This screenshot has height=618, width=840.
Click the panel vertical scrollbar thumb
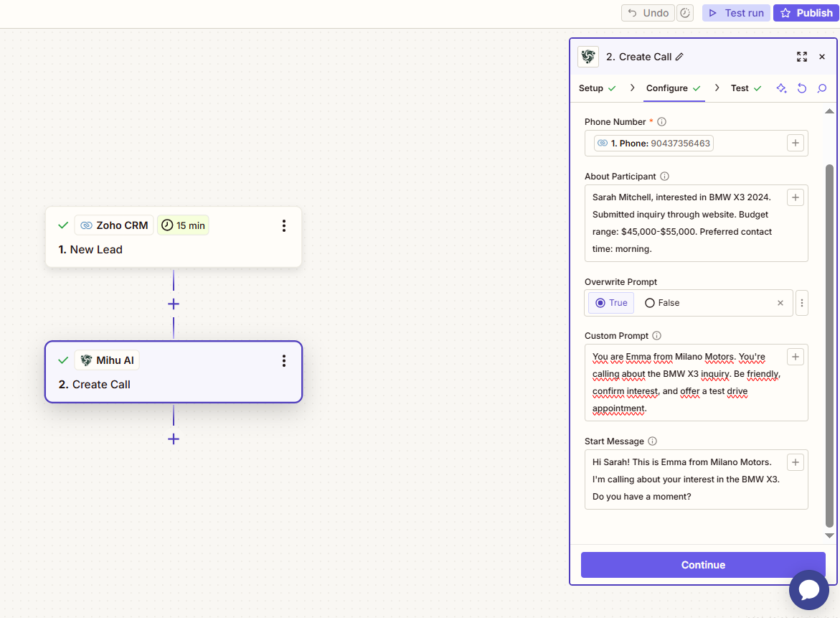pyautogui.click(x=829, y=346)
